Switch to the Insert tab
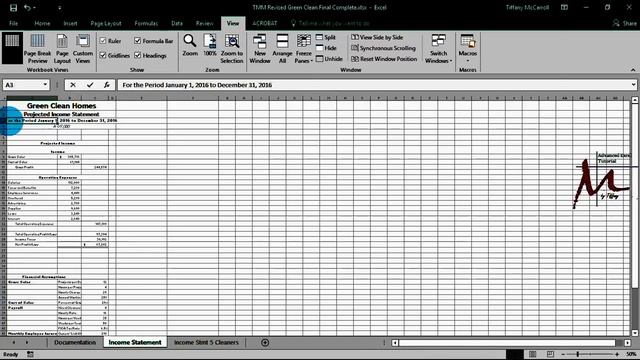 tap(70, 23)
